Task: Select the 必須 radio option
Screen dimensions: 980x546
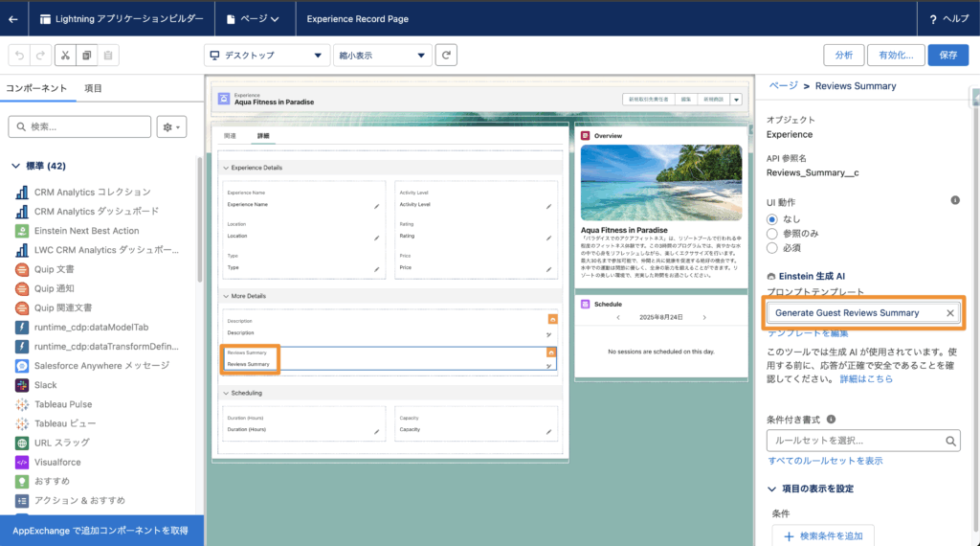Action: (772, 248)
